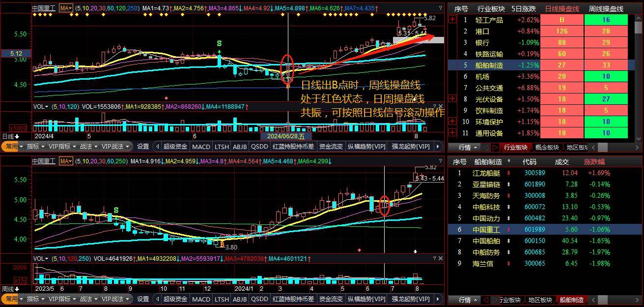The height and width of the screenshot is (307, 644).
Task: Open help for daily chart VOL panel
Action: [435, 106]
